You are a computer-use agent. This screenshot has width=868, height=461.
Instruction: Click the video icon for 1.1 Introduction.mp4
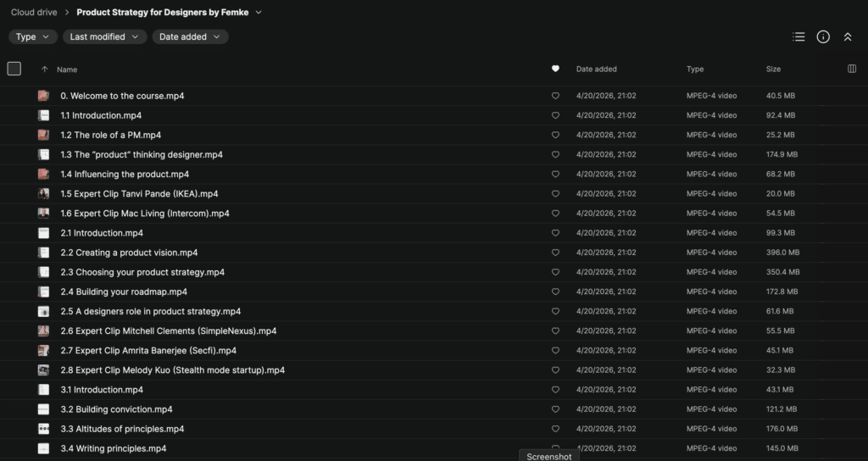pyautogui.click(x=43, y=115)
